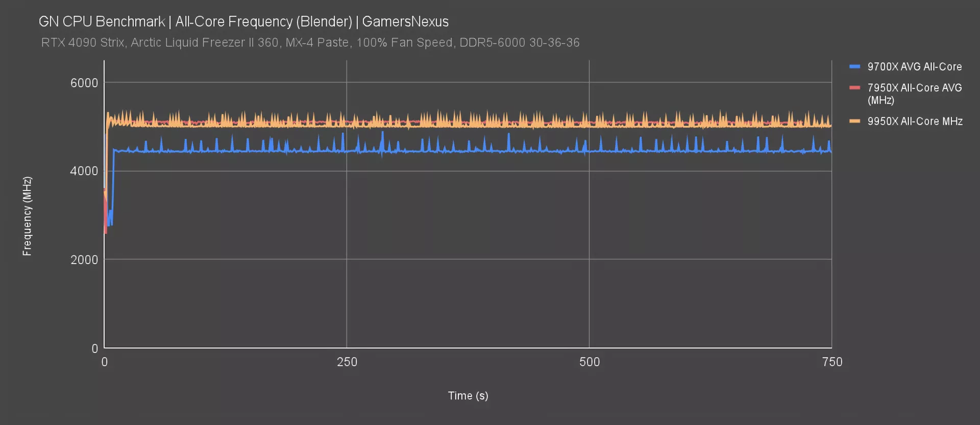Viewport: 980px width, 425px height.
Task: Click the blue 9700X line at 500 seconds
Action: tap(589, 151)
